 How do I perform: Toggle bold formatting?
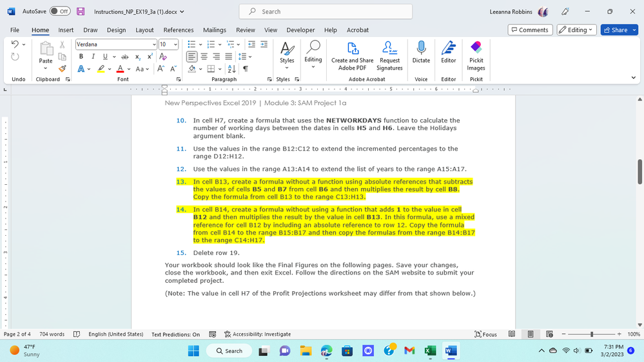tap(81, 57)
